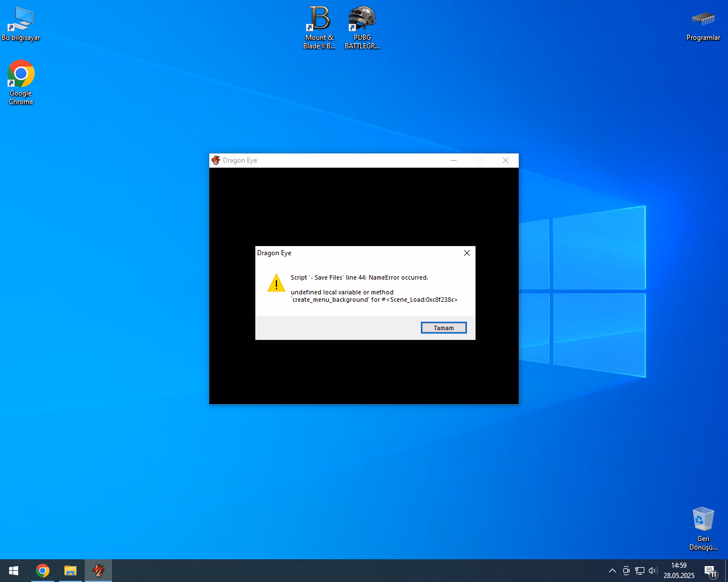Click the 'undefined local variable or method' text
The height and width of the screenshot is (582, 728).
click(342, 292)
